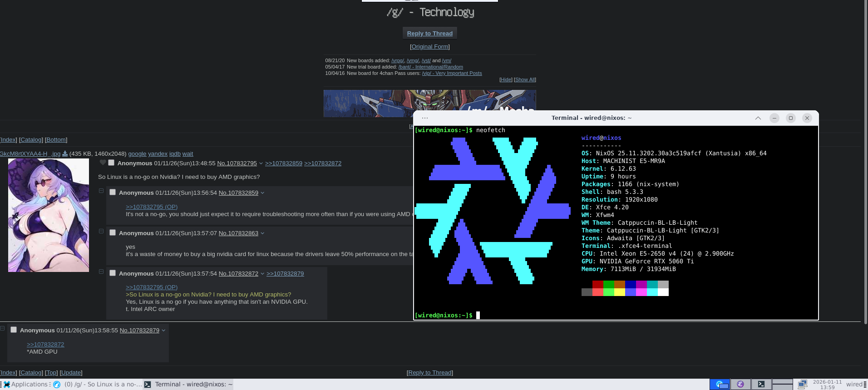Launch Emacs from the panel launcher
The image size is (868, 390).
(740, 384)
